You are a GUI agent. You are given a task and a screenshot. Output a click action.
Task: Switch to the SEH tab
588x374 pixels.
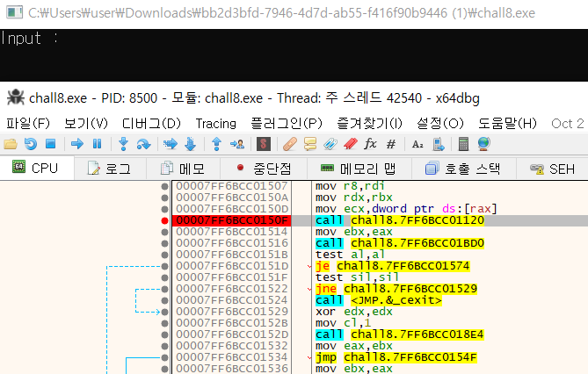[552, 169]
